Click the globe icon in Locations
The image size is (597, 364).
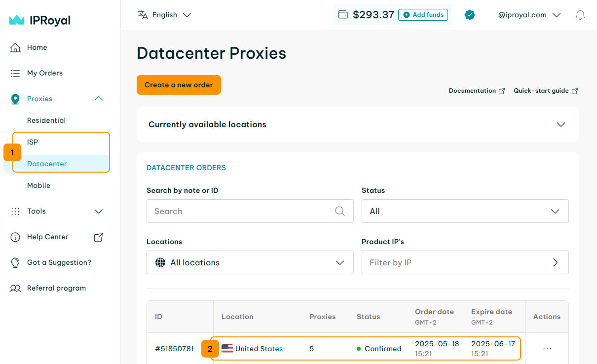[x=160, y=262]
